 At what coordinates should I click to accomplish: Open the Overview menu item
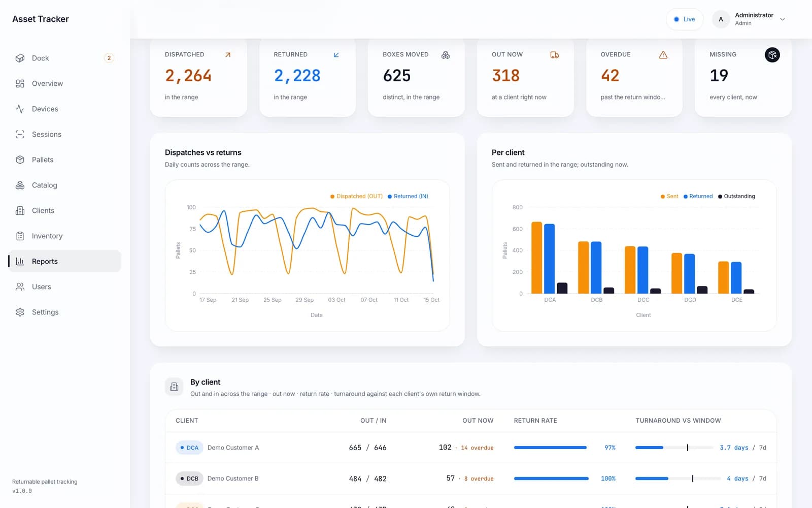[x=64, y=83]
